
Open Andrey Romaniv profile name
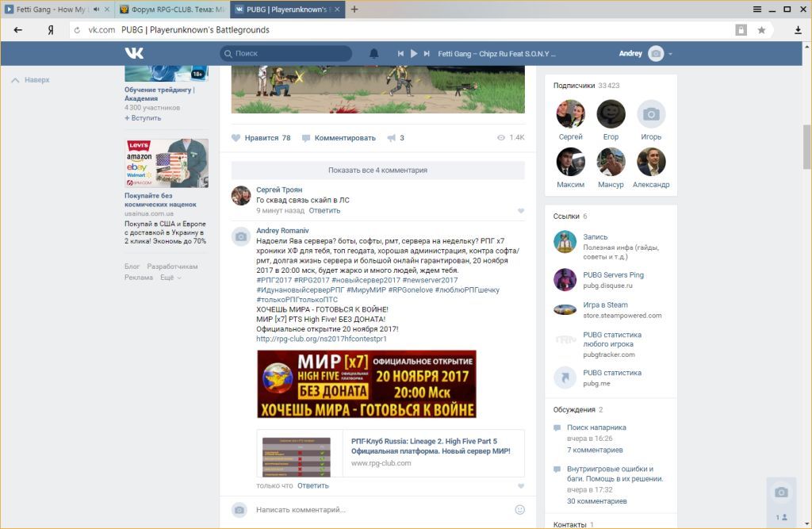(282, 231)
